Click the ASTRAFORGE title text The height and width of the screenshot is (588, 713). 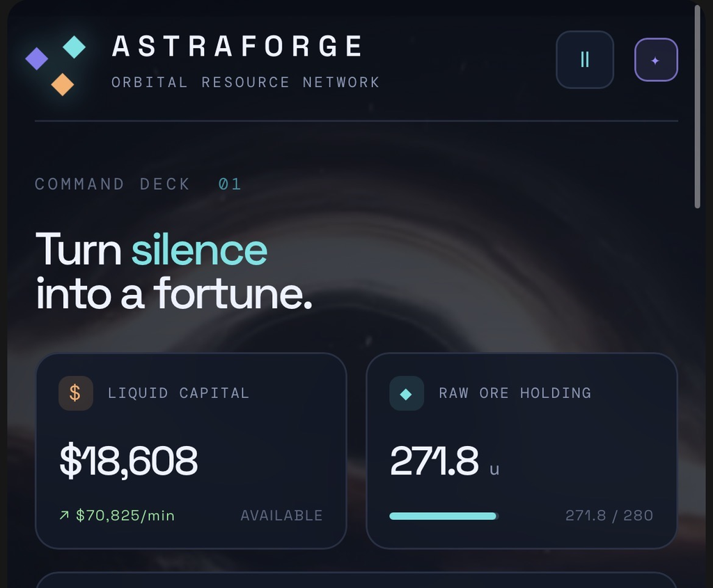[x=237, y=47]
